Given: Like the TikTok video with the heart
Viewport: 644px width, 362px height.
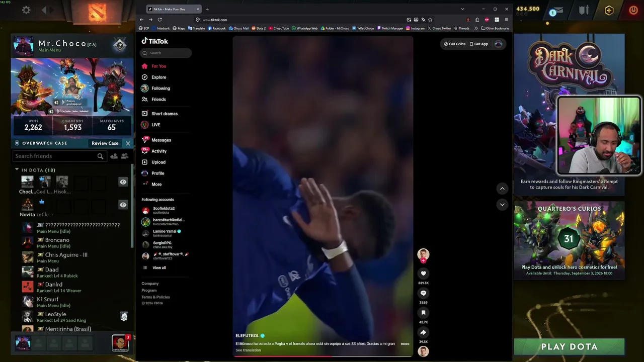Looking at the screenshot, I should [423, 274].
